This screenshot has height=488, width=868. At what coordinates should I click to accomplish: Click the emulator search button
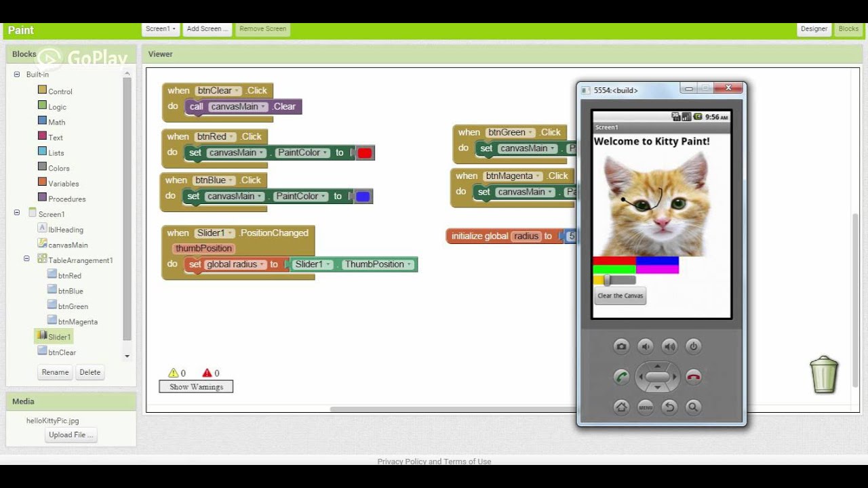(693, 407)
